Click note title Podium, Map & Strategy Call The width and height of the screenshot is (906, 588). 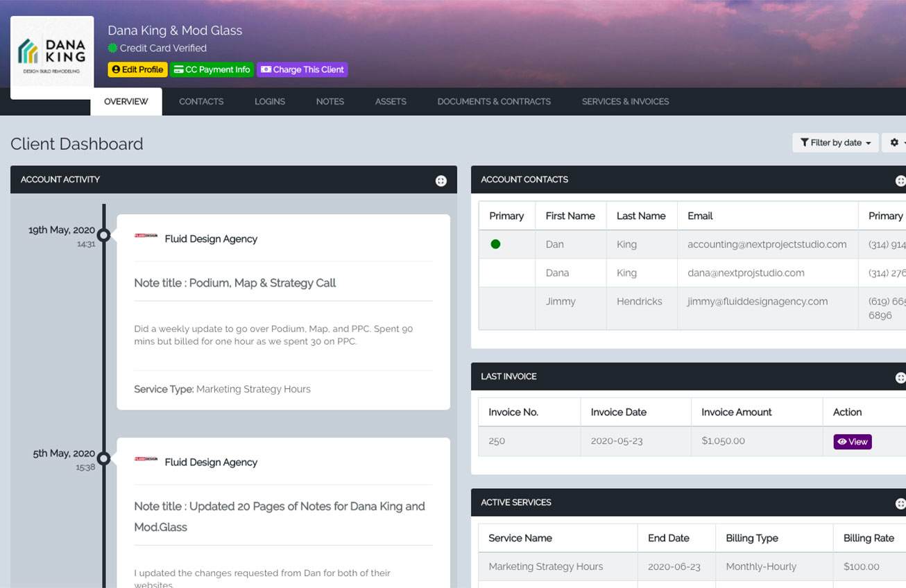click(235, 283)
